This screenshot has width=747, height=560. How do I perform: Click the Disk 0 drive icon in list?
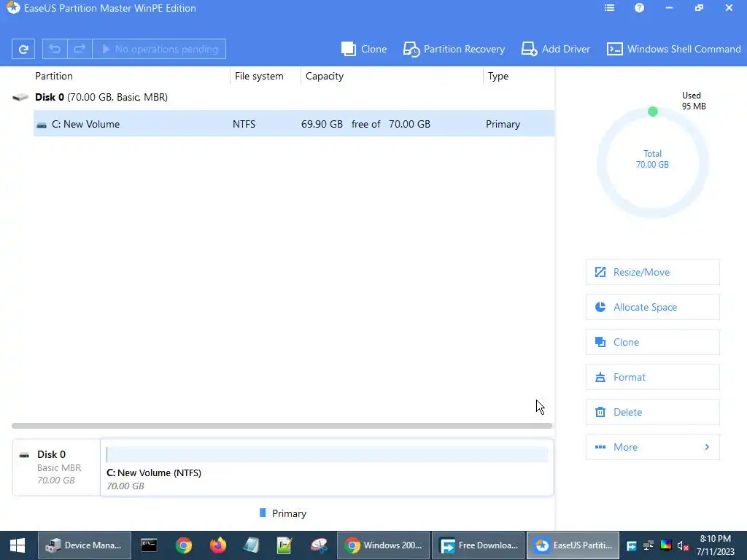coord(20,98)
